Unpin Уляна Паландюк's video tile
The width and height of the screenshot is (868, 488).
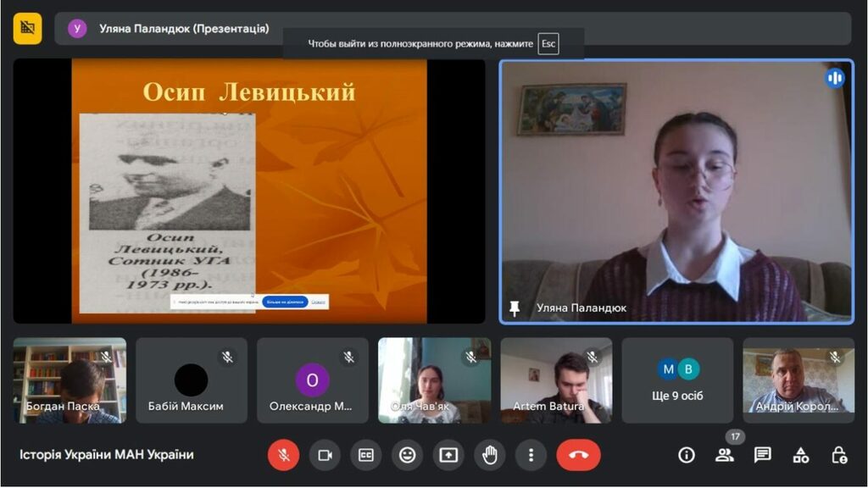[x=515, y=308]
